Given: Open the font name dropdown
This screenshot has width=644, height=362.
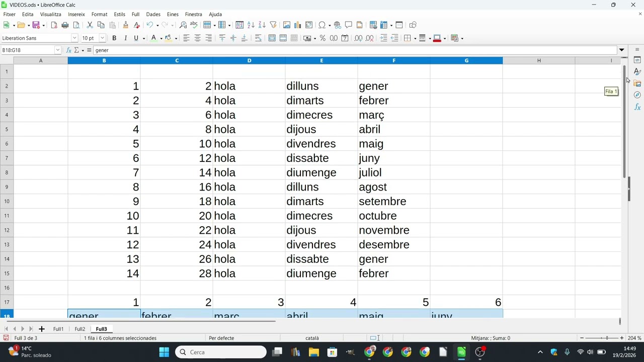Looking at the screenshot, I should coord(74,38).
